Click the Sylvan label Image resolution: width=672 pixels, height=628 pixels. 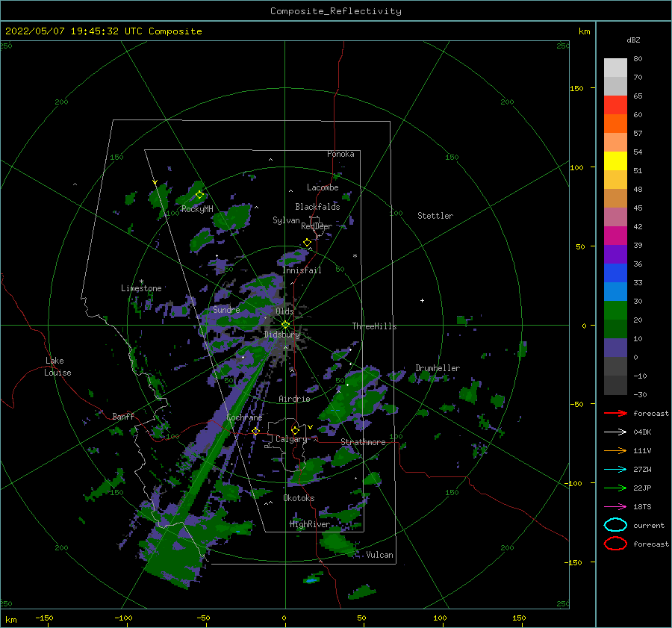pyautogui.click(x=286, y=220)
